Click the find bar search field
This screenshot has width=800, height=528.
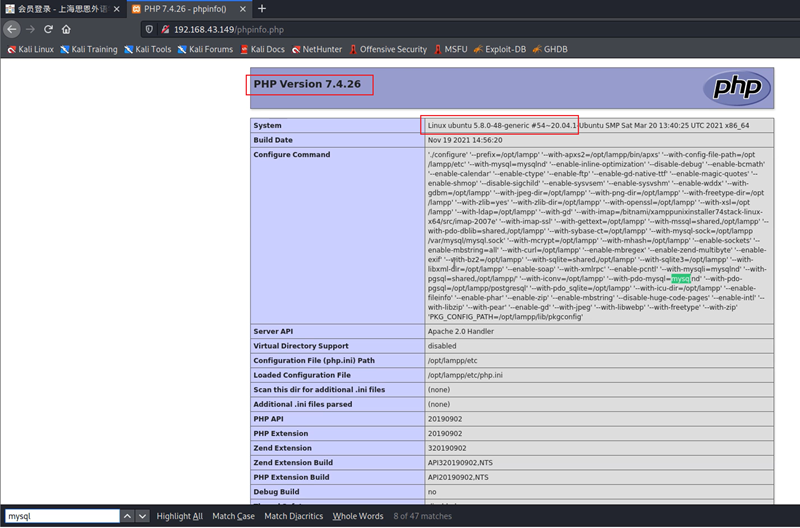coord(62,516)
